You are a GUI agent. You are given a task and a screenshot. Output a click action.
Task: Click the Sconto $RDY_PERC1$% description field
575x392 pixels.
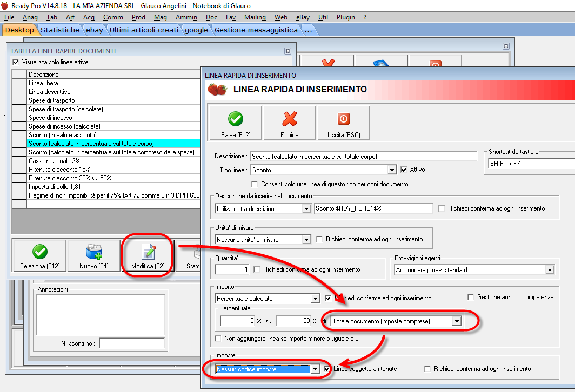click(x=373, y=208)
